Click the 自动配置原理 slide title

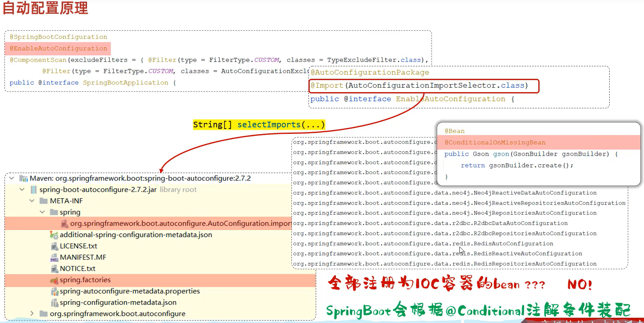[x=45, y=8]
